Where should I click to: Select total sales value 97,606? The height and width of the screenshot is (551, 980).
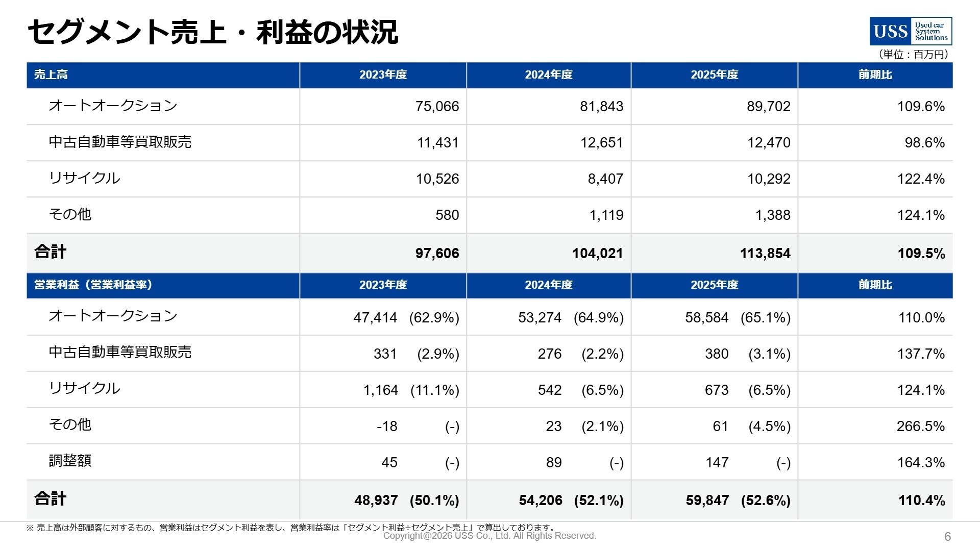pyautogui.click(x=437, y=253)
